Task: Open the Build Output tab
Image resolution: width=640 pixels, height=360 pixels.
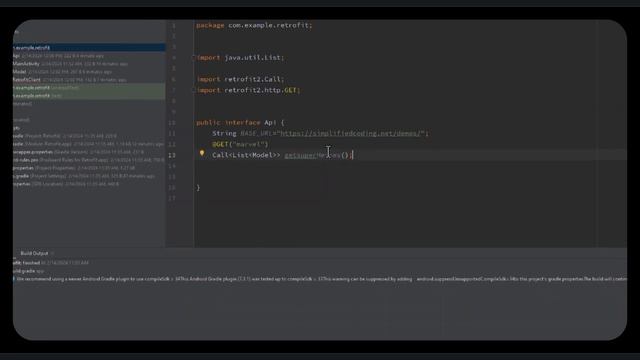Action: coord(34,253)
